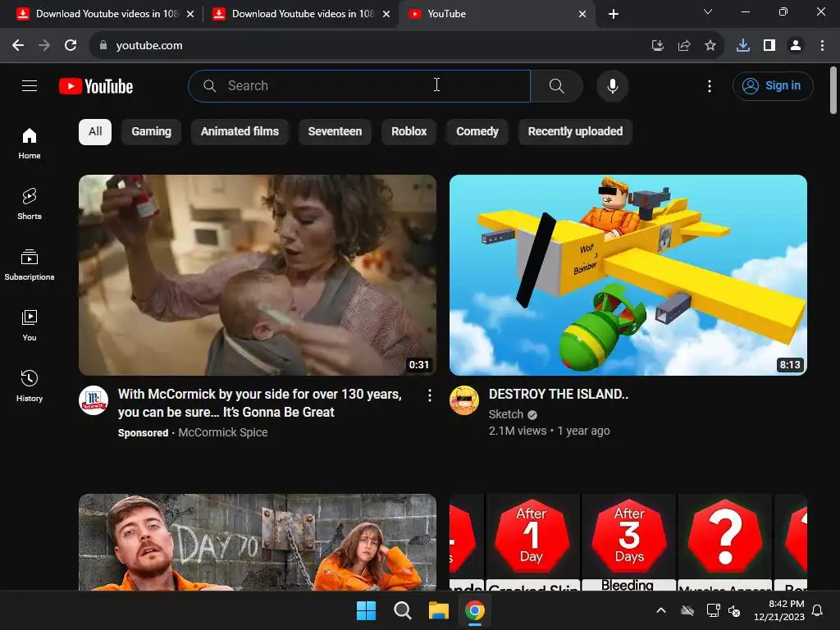Screen dimensions: 840x630
Task: Select the Animated films chip
Action: [x=240, y=132]
